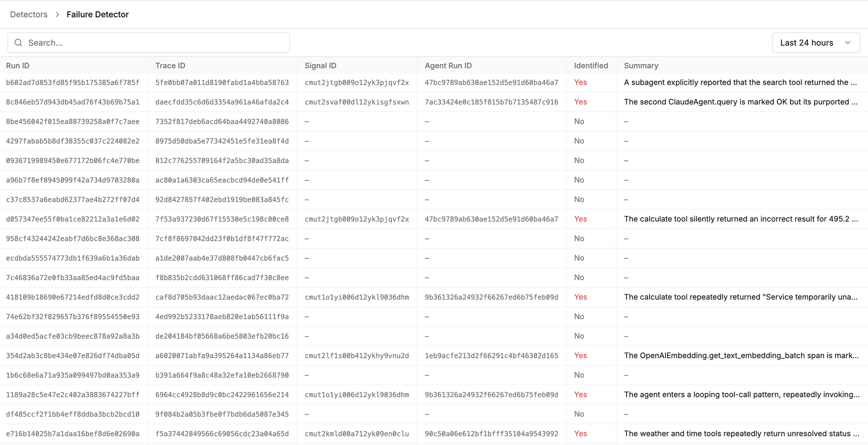Click trace ID 7cf8f8697042dd23f0b1df8f47f772ac
Screen dimensions: 868x445
click(222, 239)
